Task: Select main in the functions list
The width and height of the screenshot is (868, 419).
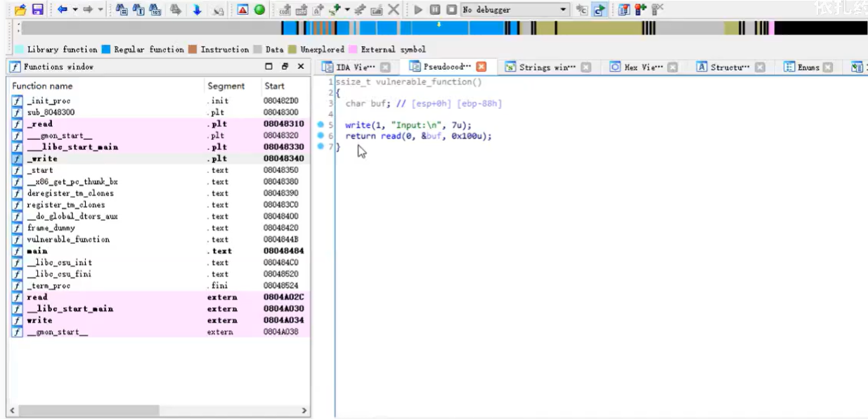Action: point(160,251)
